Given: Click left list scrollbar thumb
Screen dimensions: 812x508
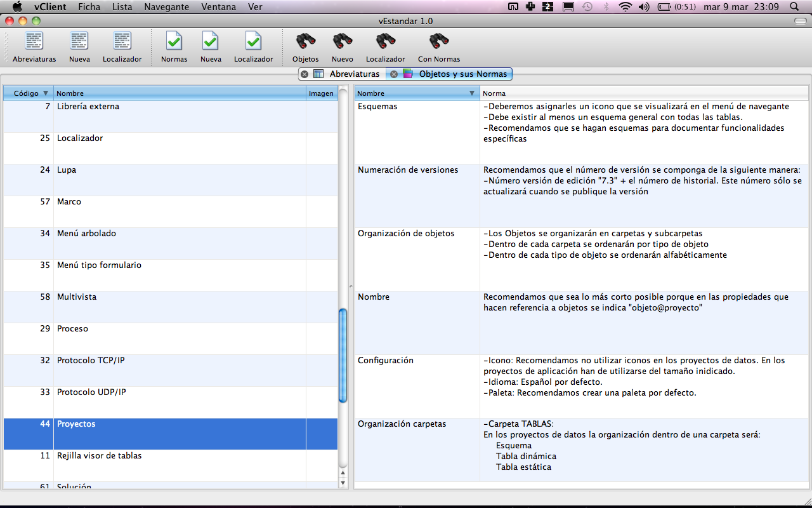Looking at the screenshot, I should point(343,356).
